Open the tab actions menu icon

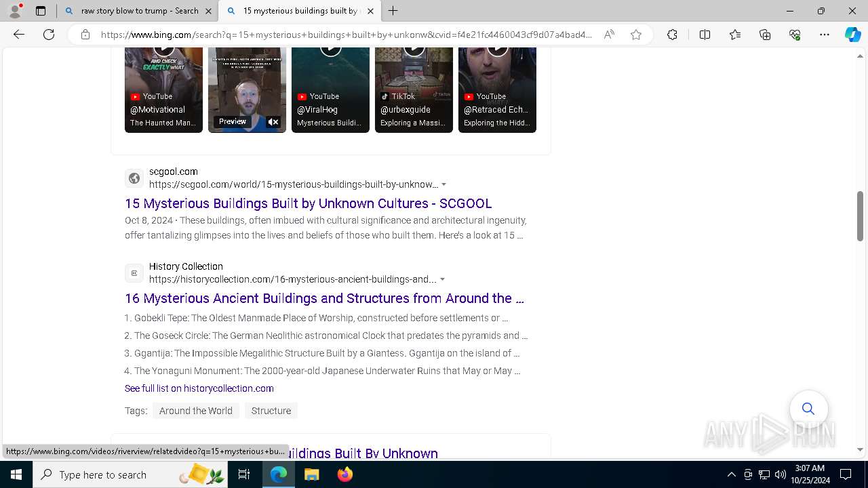coord(41,11)
